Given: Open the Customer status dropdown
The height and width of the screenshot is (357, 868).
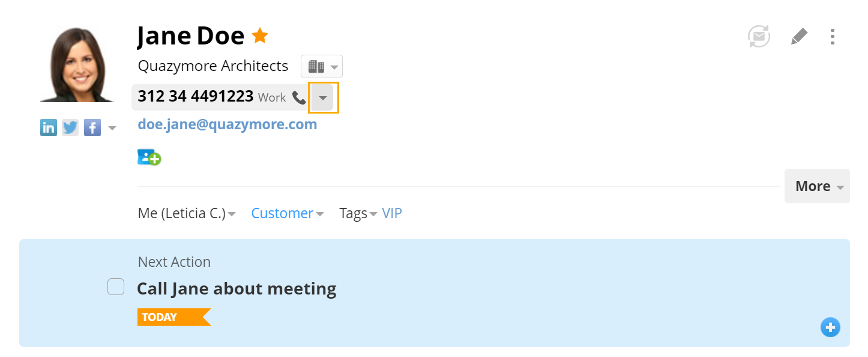Looking at the screenshot, I should coord(288,213).
